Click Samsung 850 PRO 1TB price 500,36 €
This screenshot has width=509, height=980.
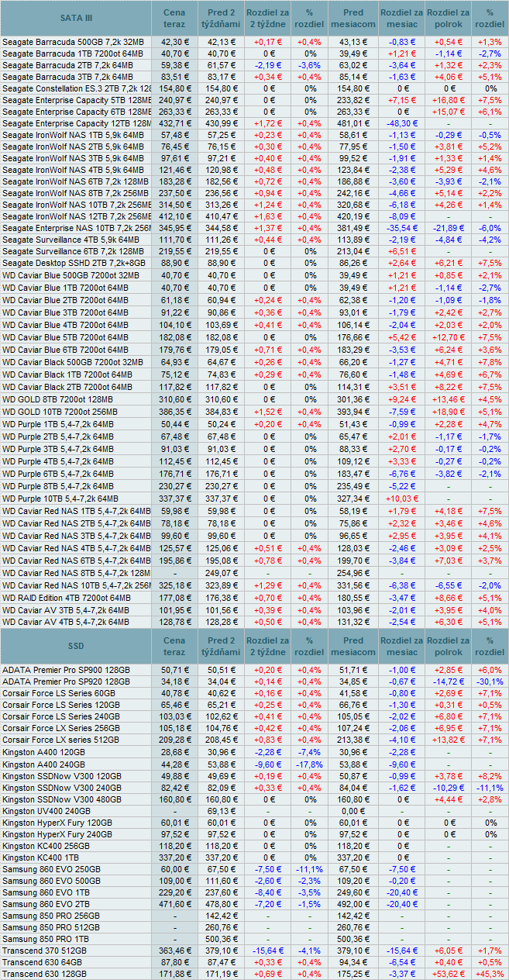pyautogui.click(x=222, y=940)
